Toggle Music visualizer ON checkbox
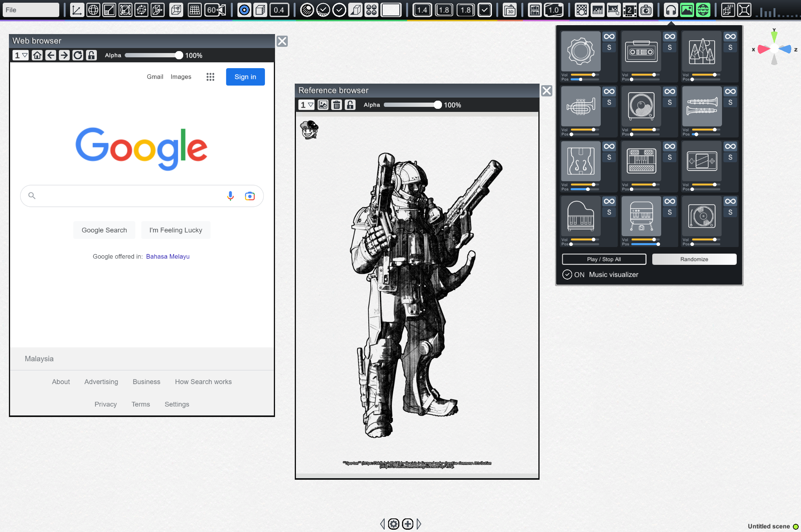The image size is (801, 532). (x=567, y=275)
